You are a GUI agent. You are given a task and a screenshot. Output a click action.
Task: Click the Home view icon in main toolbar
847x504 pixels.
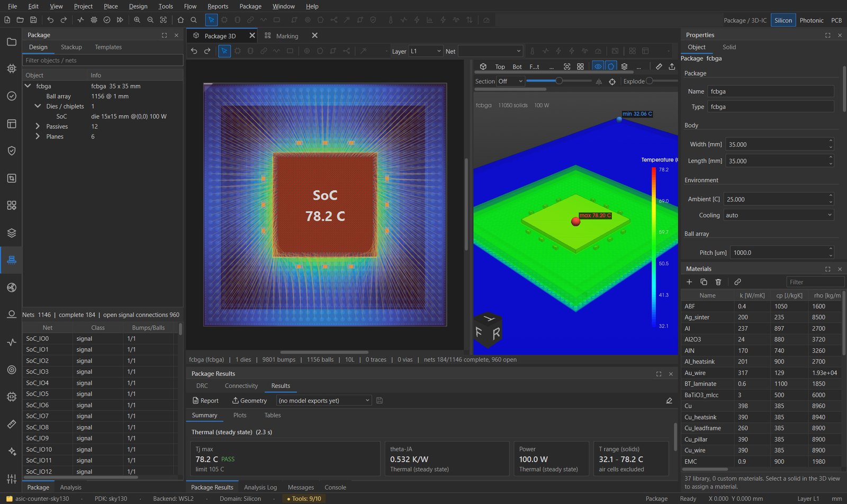pos(181,20)
